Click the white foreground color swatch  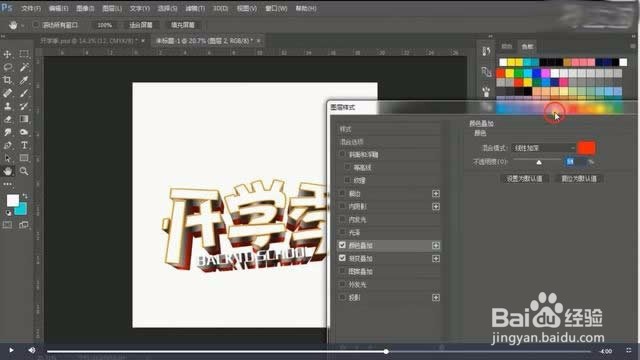pos(13,200)
